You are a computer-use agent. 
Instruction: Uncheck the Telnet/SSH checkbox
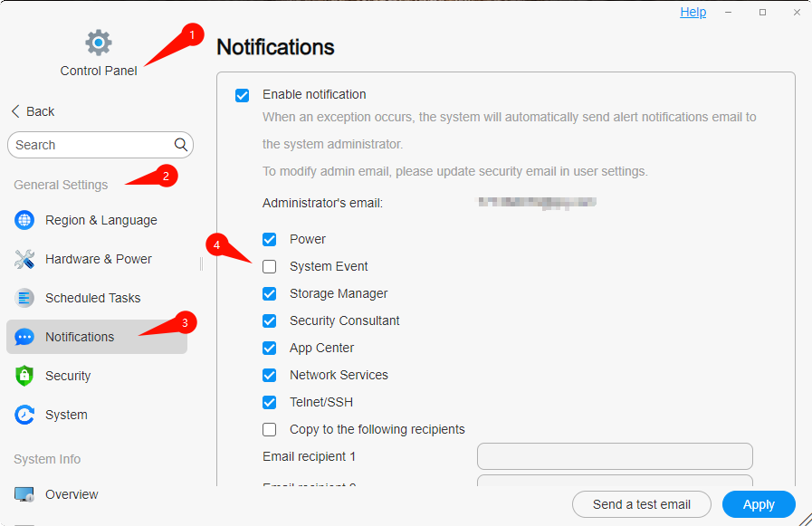coord(269,402)
